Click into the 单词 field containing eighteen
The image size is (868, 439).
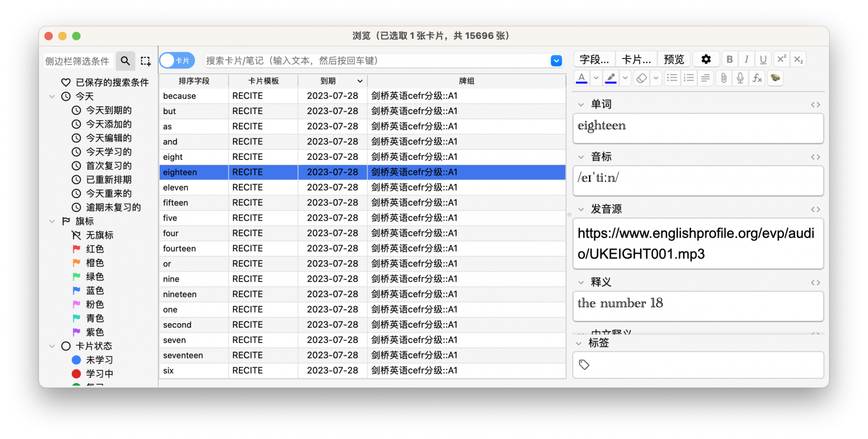698,128
